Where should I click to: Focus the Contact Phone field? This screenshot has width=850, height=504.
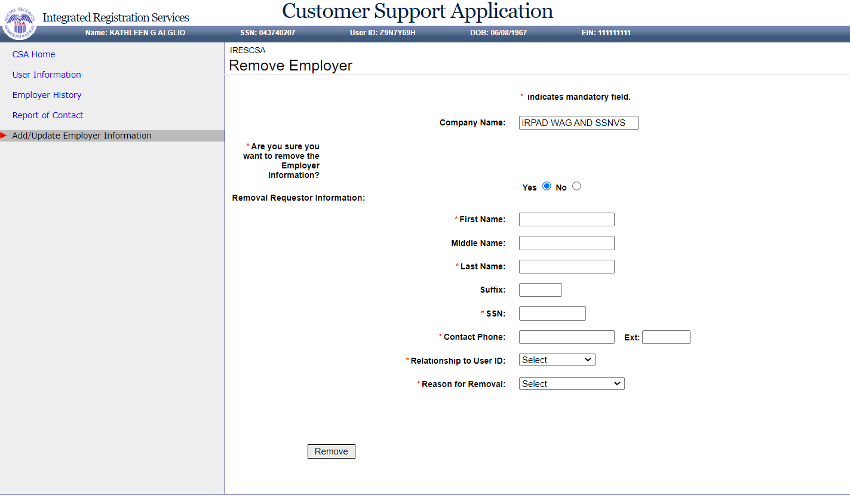coord(566,337)
